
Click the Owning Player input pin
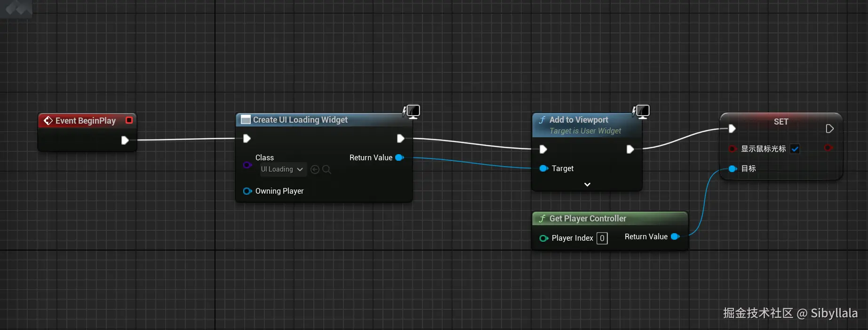tap(247, 191)
